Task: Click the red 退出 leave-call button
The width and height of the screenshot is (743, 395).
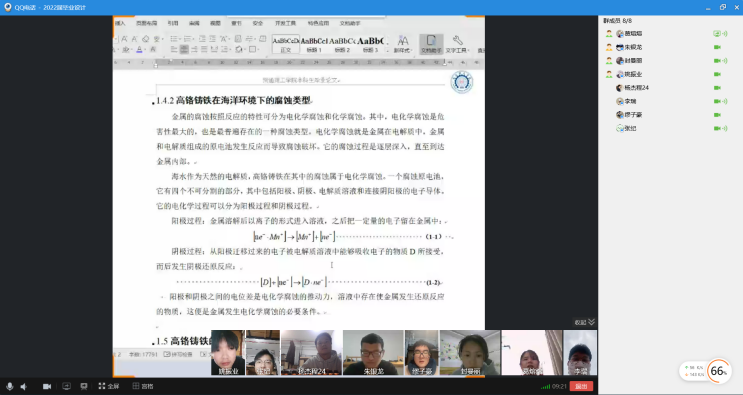Action: tap(581, 386)
